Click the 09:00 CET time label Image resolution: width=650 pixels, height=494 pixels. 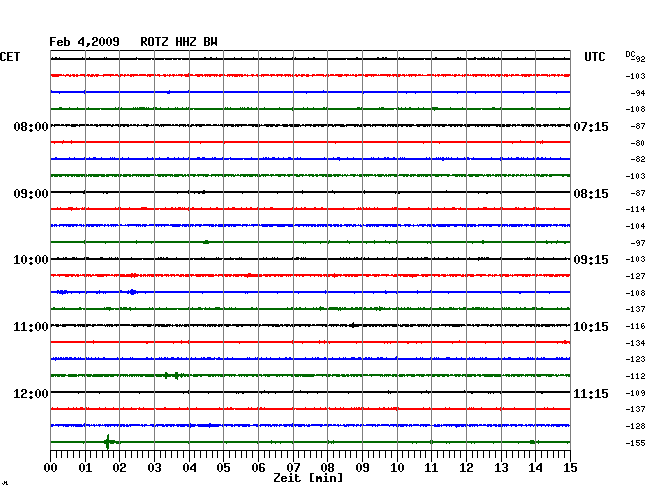click(31, 194)
